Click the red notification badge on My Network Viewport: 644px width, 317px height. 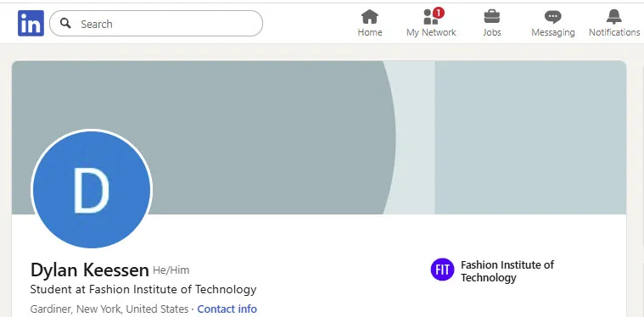[439, 13]
